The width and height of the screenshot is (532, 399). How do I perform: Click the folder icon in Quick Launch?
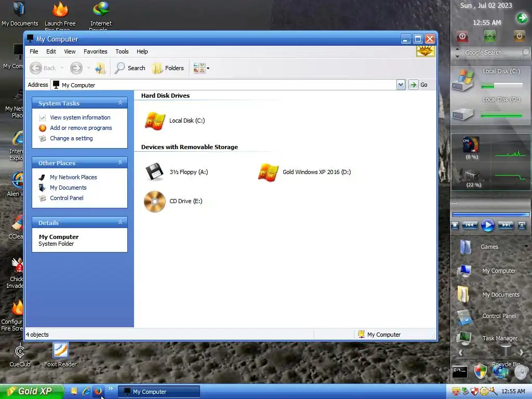74,391
